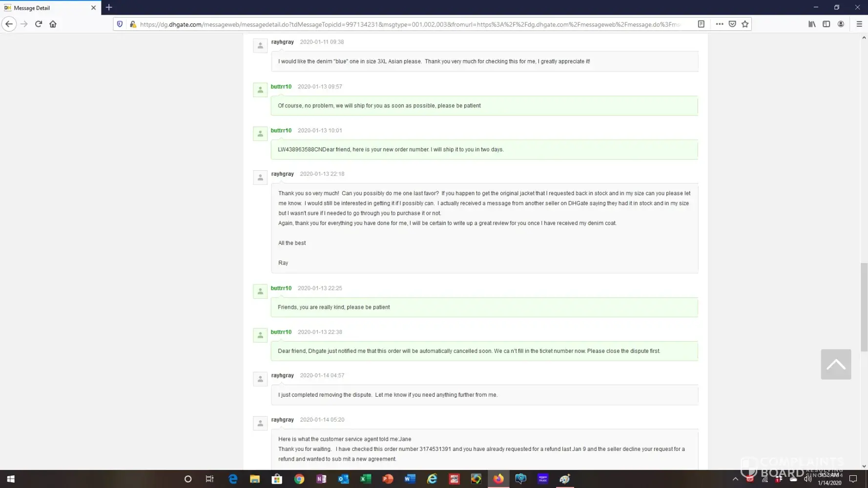Viewport: 868px width, 488px height.
Task: Open OneNote from taskbar
Action: click(x=321, y=479)
